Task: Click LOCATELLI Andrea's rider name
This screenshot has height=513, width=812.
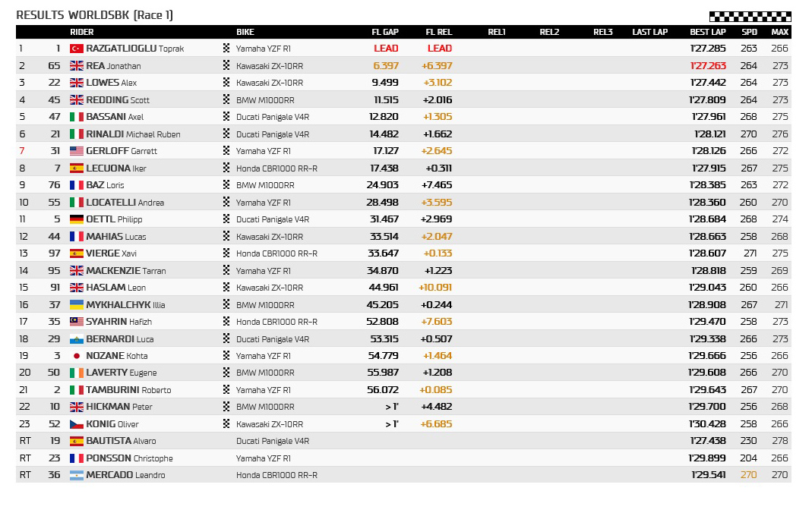Action: point(125,203)
